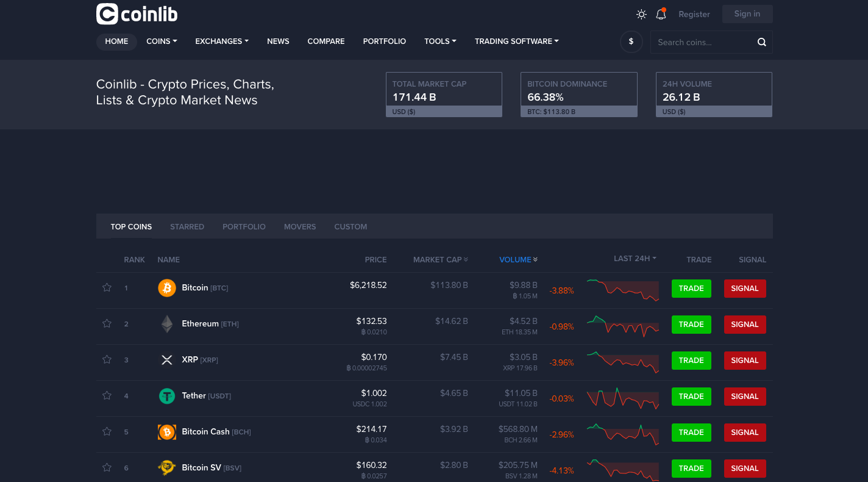Click the Ethereum coin icon

coord(167,324)
